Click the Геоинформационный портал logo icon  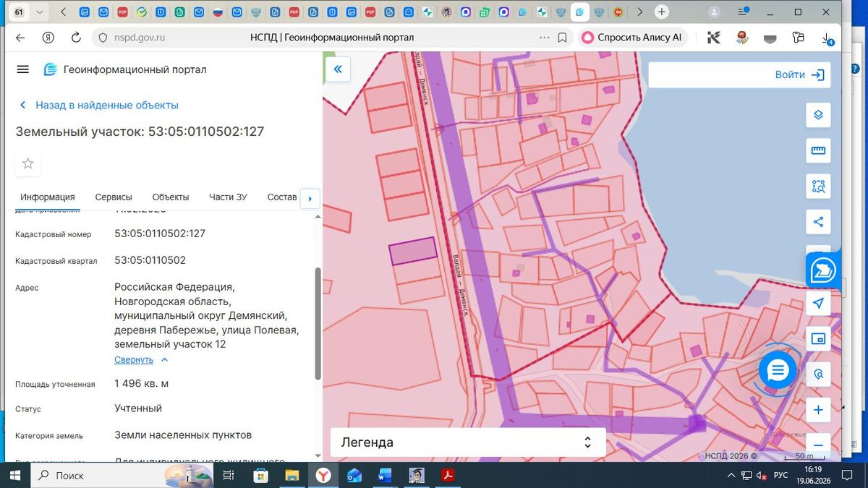[x=50, y=69]
